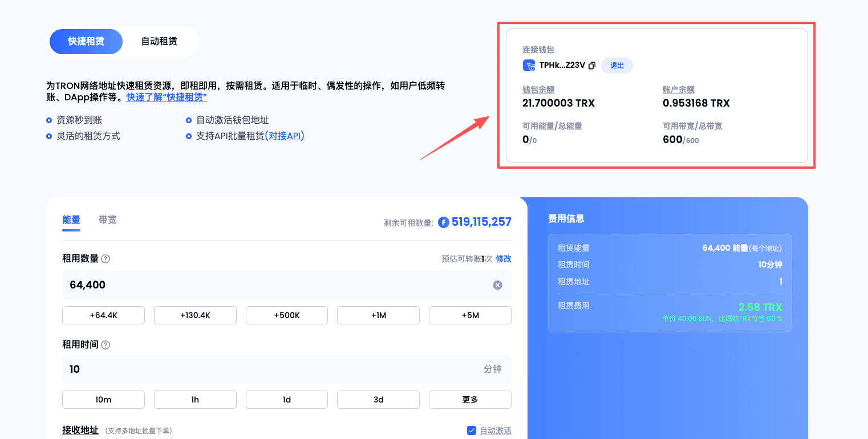Switch to 自动租赁 mode
The image size is (868, 439).
[x=159, y=42]
